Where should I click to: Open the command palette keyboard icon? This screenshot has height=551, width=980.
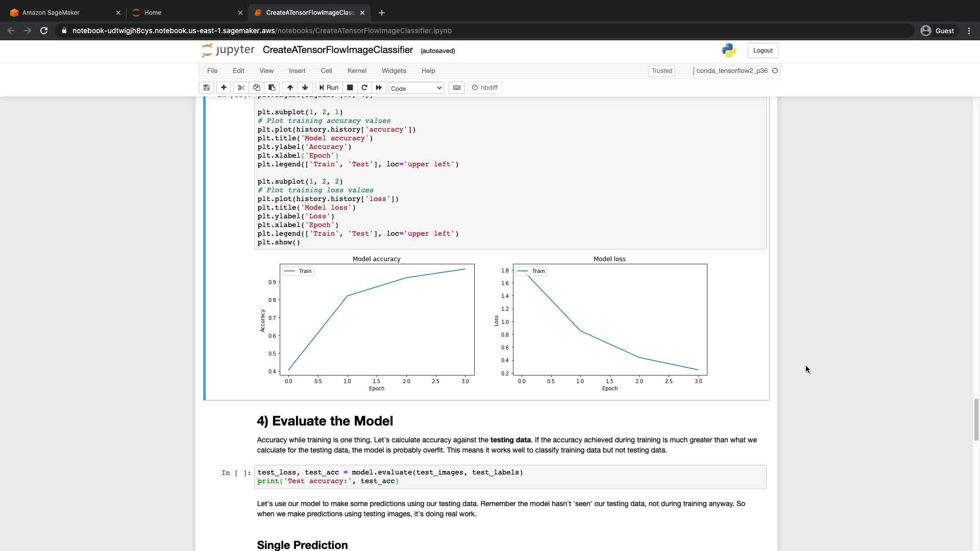457,88
